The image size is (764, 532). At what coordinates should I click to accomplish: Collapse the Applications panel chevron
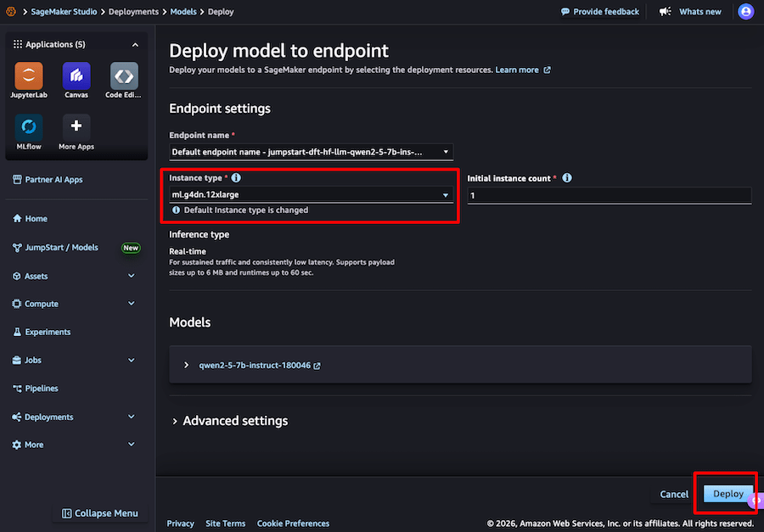point(135,45)
